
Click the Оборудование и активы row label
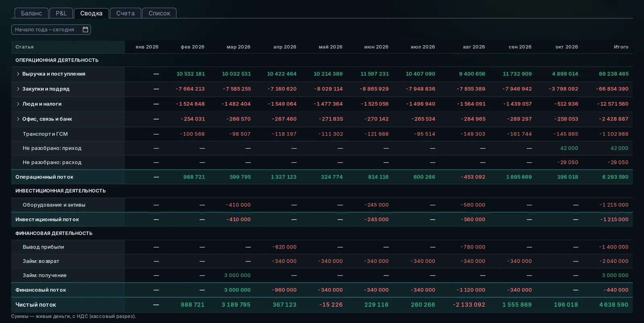click(x=54, y=205)
